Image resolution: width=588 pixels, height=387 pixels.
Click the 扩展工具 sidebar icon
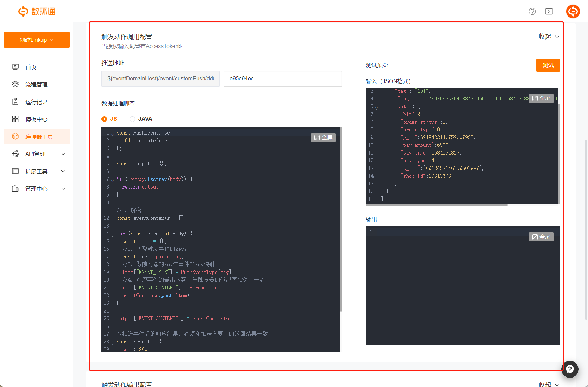click(15, 171)
